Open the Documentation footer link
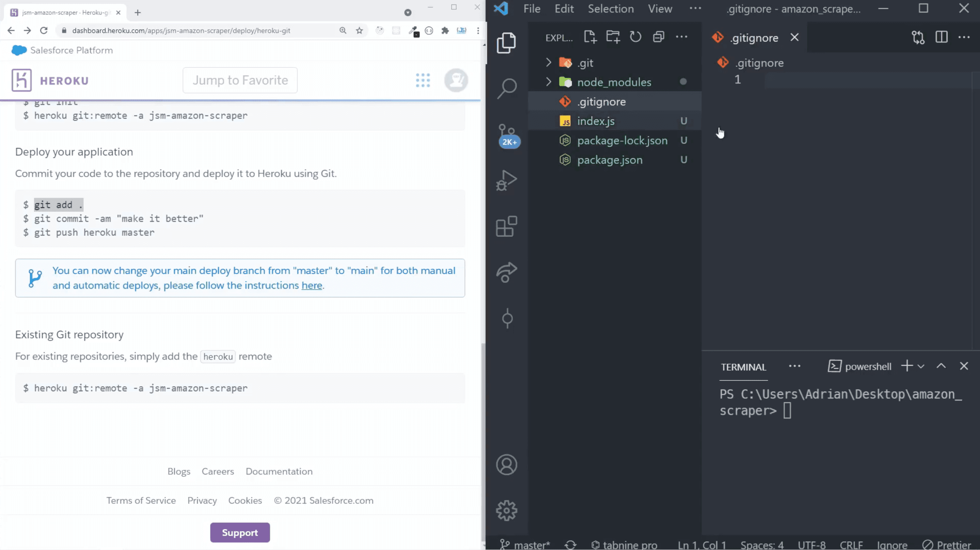 coord(279,471)
